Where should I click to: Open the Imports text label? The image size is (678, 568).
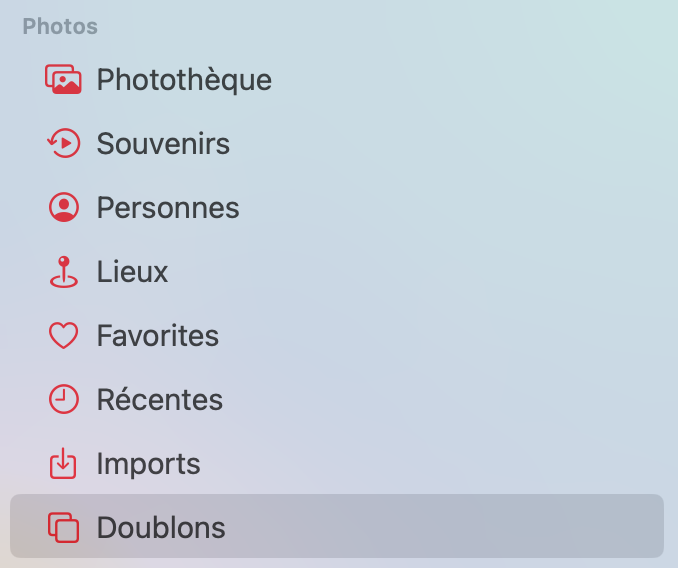[148, 464]
